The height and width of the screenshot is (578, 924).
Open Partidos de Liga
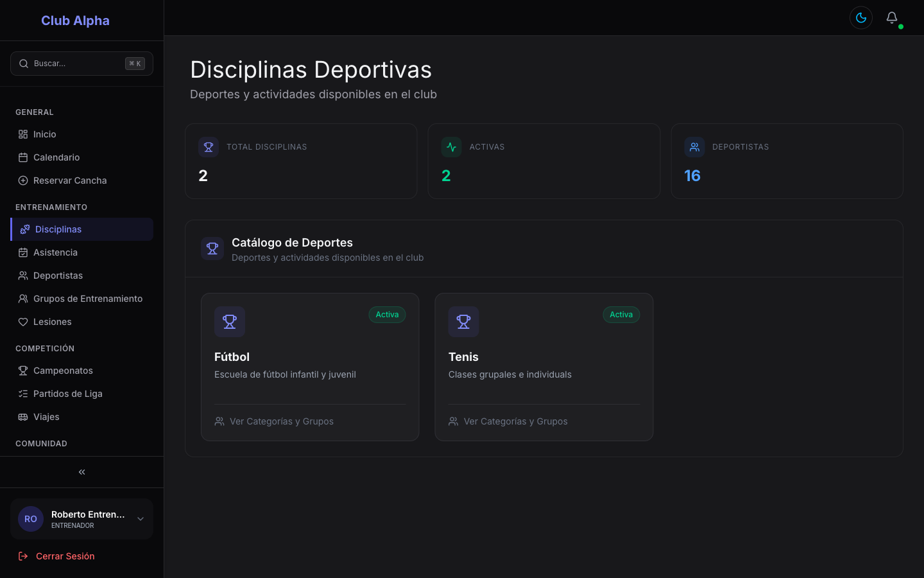(81, 394)
